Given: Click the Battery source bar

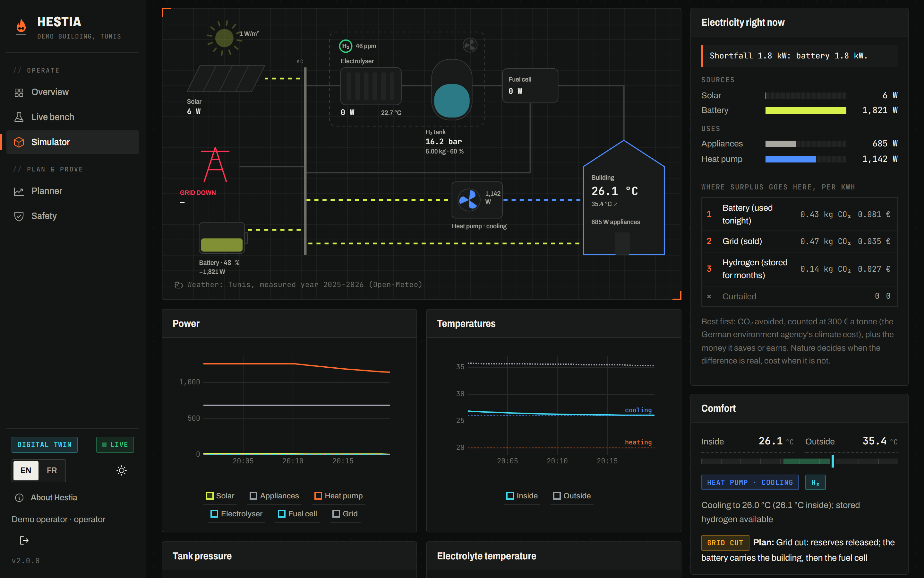Looking at the screenshot, I should click(x=806, y=110).
